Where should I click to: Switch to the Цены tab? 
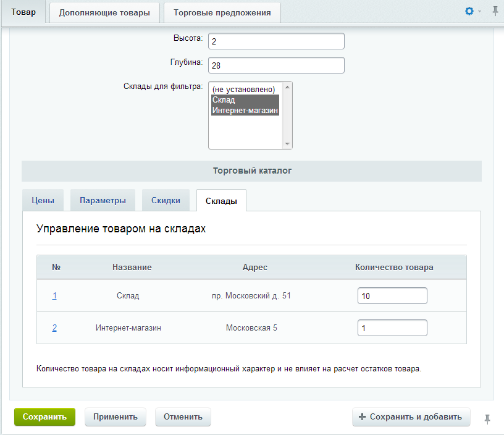coord(43,200)
